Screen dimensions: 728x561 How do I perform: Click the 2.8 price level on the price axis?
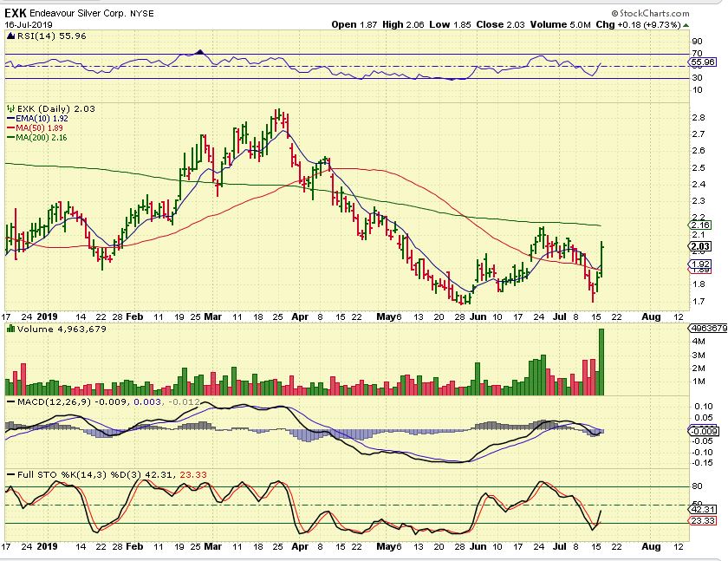pos(699,118)
